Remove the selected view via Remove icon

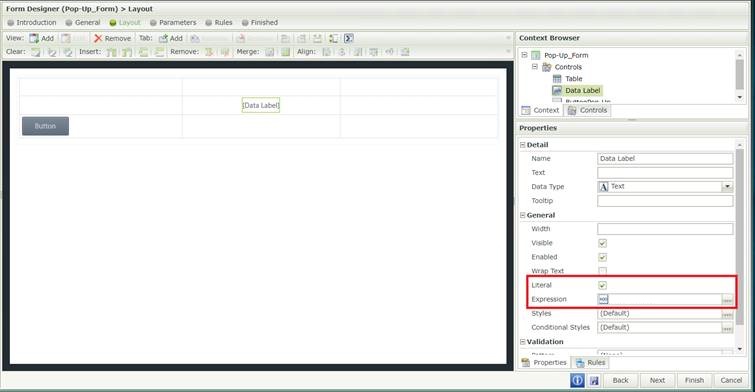click(x=98, y=38)
